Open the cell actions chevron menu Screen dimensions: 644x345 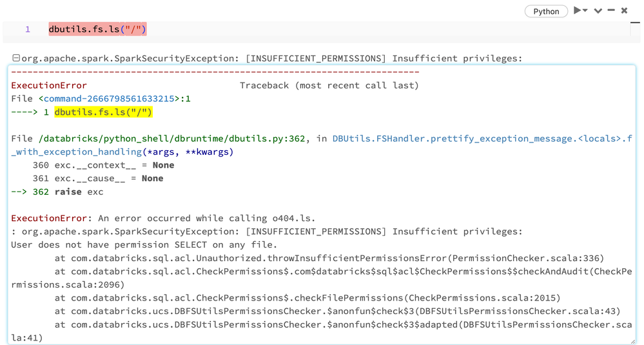pos(598,11)
